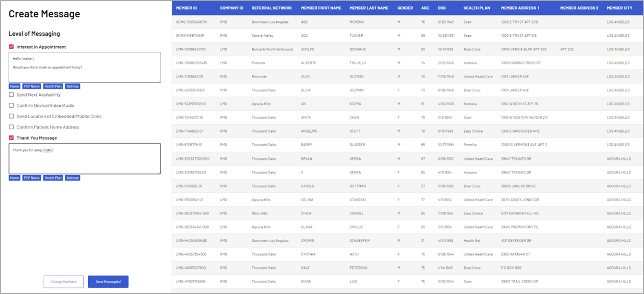Select member ID LMG-100001232435
Viewport: 644px width, 294px height.
[192, 63]
